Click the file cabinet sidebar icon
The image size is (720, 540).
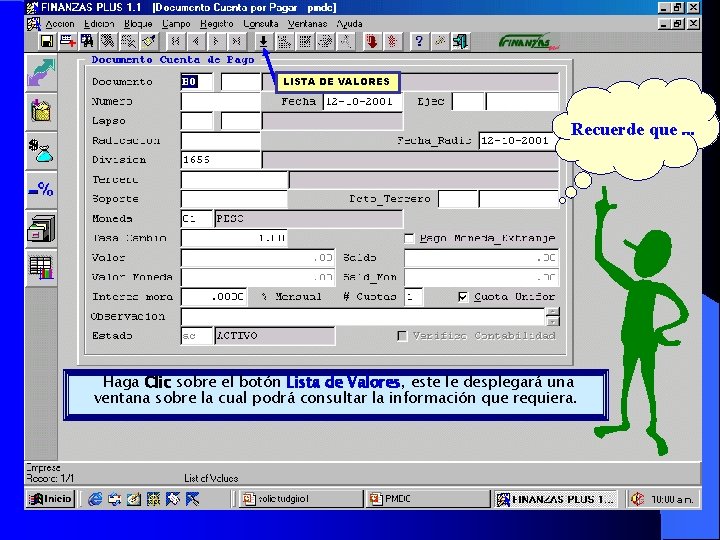click(41, 228)
